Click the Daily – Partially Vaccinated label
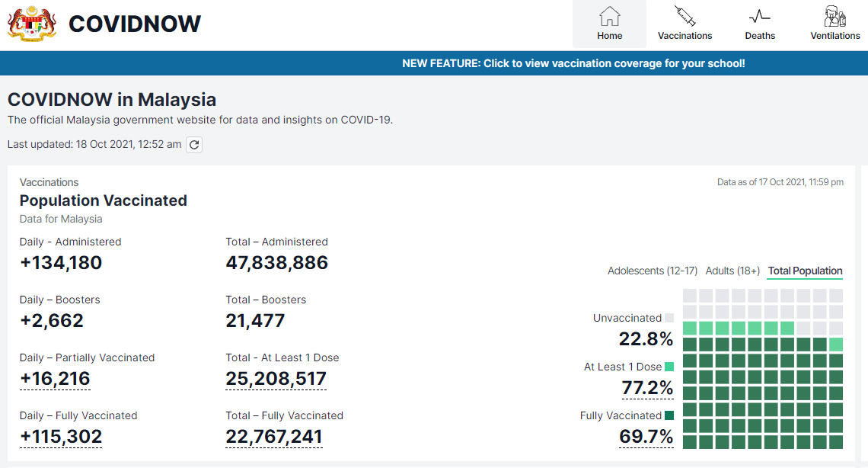Screen dimensions: 868x468 87,357
